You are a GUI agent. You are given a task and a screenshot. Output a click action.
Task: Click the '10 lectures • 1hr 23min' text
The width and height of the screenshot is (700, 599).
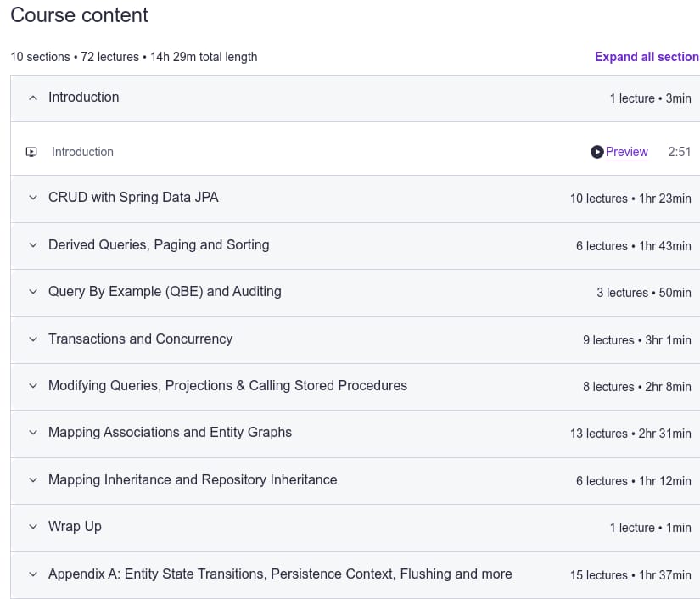(630, 199)
